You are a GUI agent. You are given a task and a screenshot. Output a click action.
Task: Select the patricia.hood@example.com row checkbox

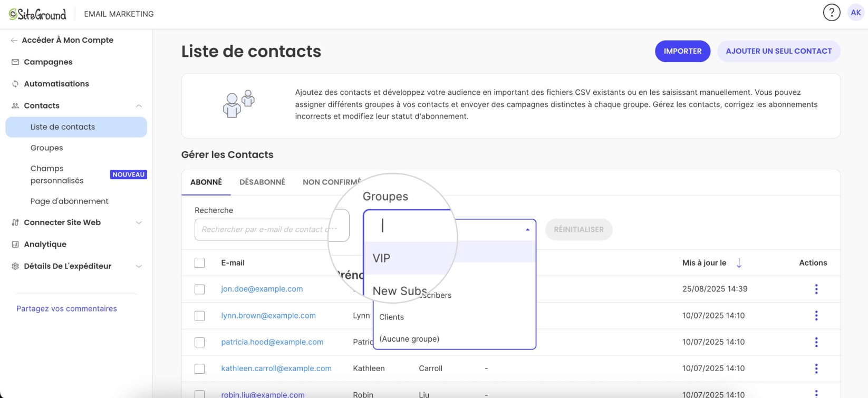(199, 342)
